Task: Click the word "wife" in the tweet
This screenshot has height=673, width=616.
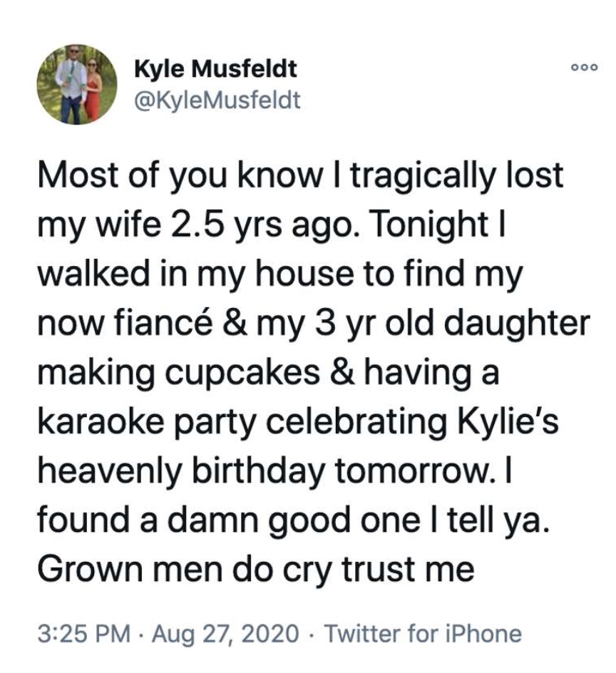Action: pos(128,225)
